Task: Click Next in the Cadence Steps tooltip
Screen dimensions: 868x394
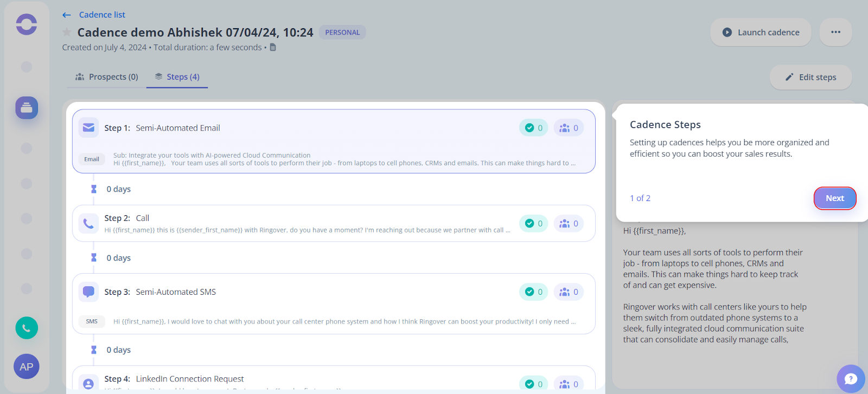Action: point(835,198)
